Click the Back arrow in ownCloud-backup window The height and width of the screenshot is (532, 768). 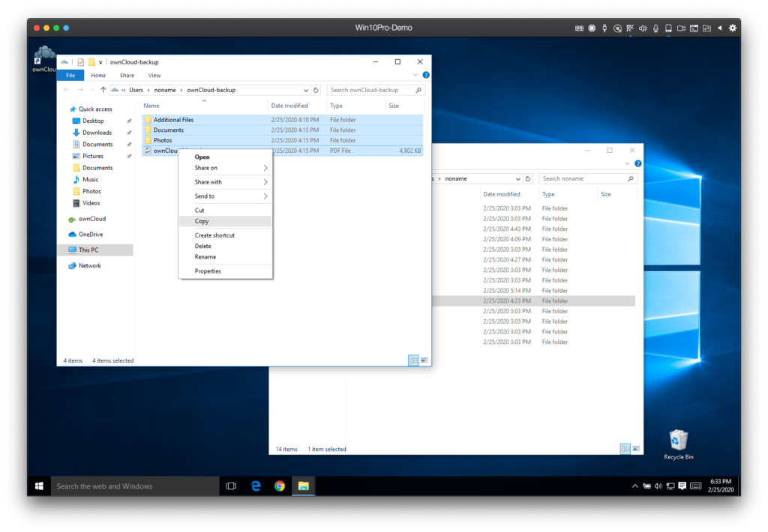tap(67, 90)
